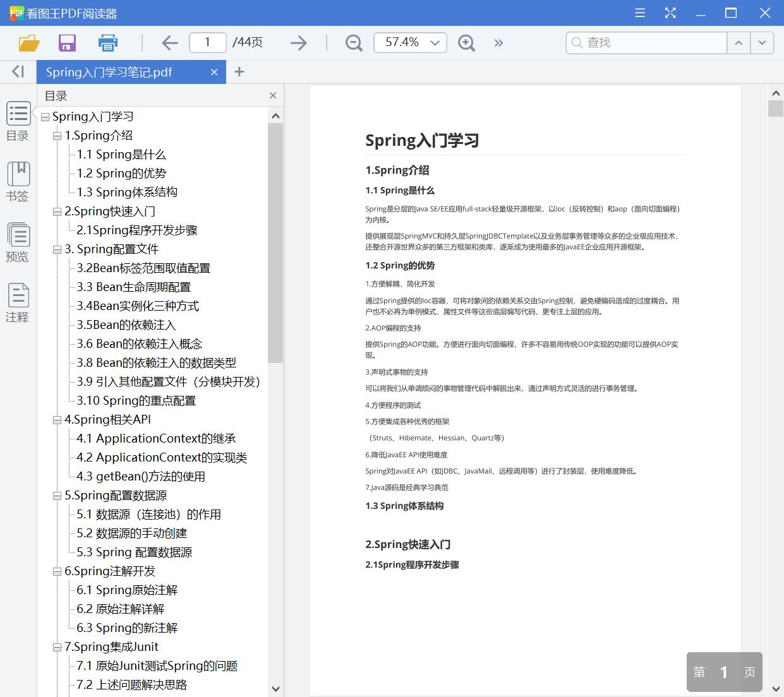Jump to 7.1 原始Junit测试Spring的问题
This screenshot has height=697, width=784.
pyautogui.click(x=157, y=666)
